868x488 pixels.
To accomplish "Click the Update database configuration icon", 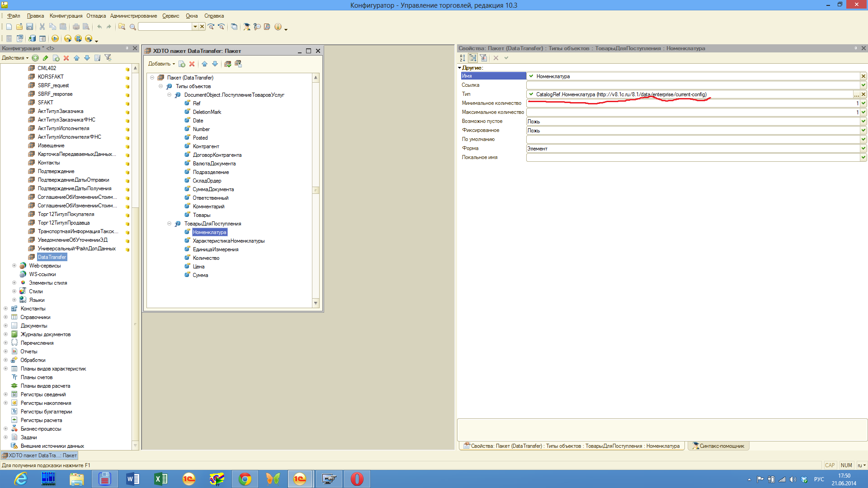I will [x=32, y=39].
